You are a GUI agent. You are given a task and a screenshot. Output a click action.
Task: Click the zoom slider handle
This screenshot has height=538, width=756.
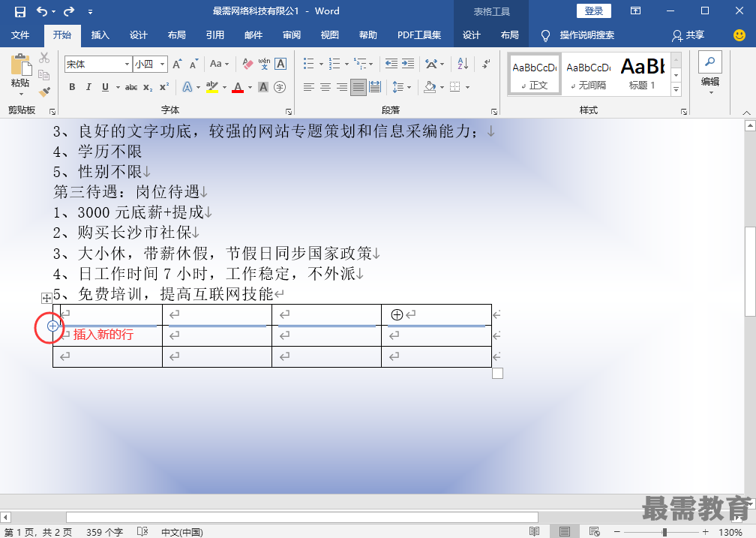664,532
